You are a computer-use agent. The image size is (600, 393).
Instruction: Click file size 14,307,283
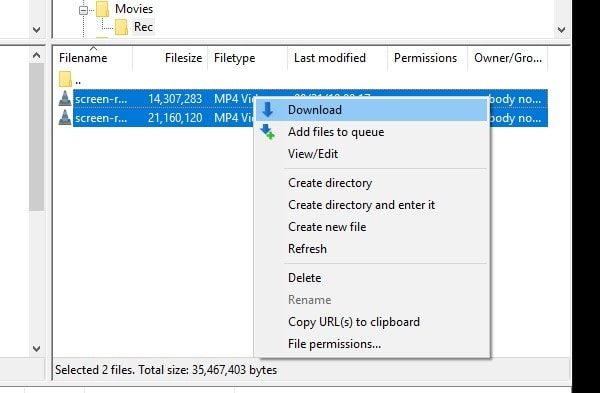(x=175, y=99)
